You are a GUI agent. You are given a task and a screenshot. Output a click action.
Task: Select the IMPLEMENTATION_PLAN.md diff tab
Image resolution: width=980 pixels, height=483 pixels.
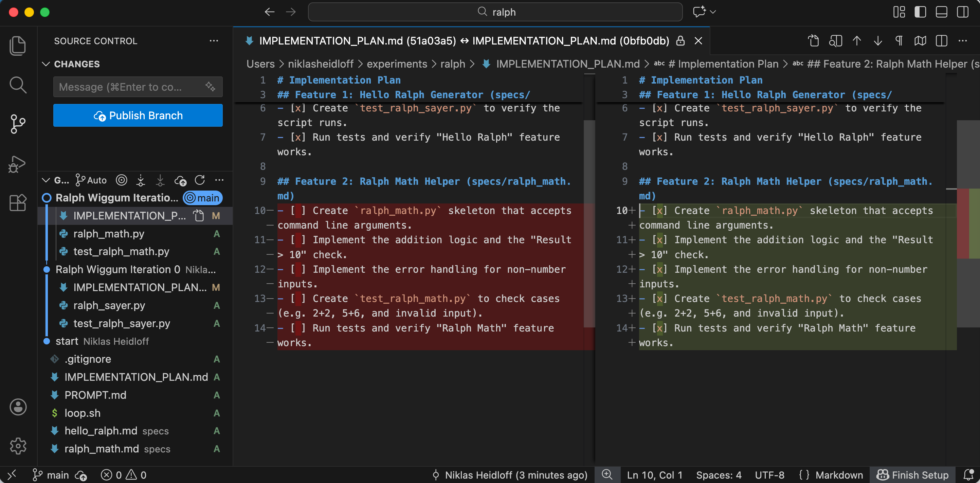464,41
